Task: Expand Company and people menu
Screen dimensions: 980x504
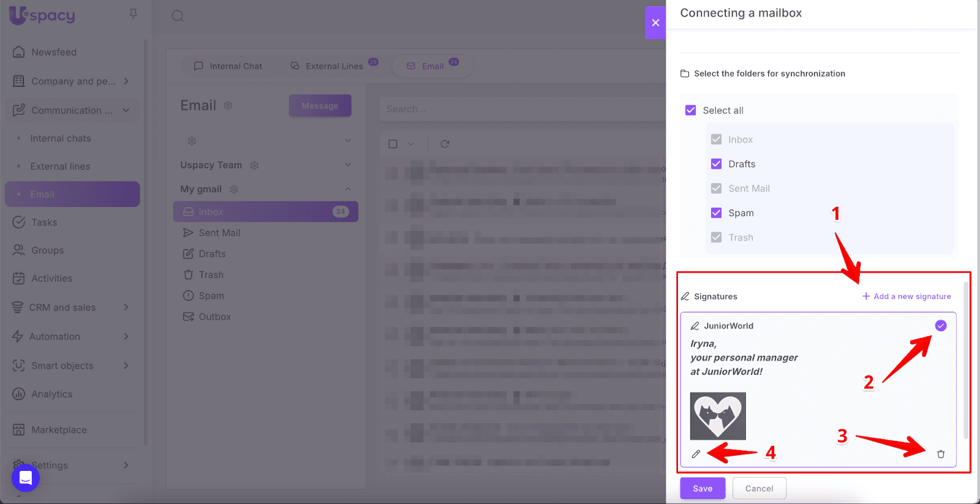Action: (126, 81)
